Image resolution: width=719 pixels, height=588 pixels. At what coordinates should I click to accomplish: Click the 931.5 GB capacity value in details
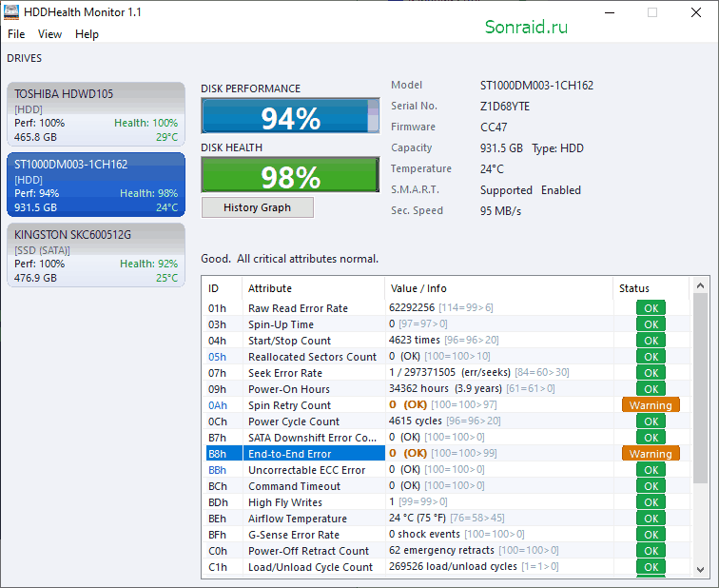point(501,148)
